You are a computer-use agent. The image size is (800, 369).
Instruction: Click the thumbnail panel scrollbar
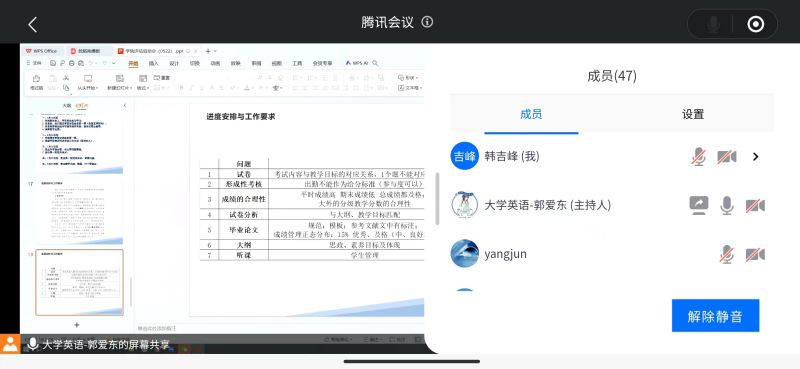tap(131, 292)
